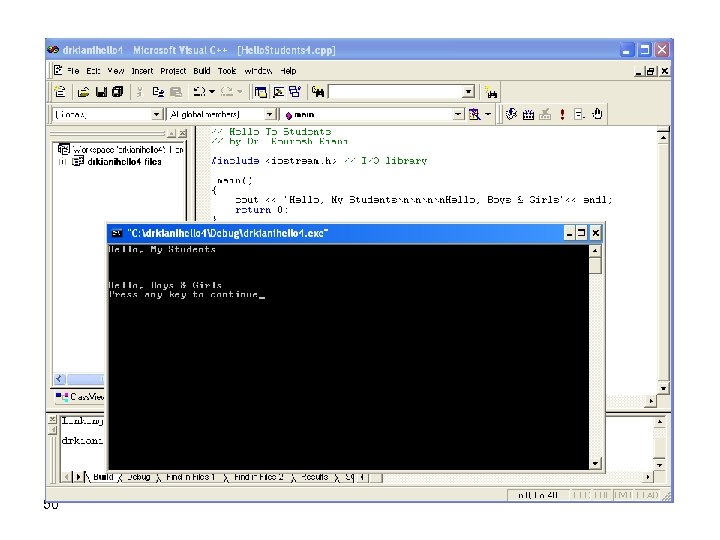The width and height of the screenshot is (720, 540).
Task: Open the All global members combo dropdown
Action: click(270, 114)
